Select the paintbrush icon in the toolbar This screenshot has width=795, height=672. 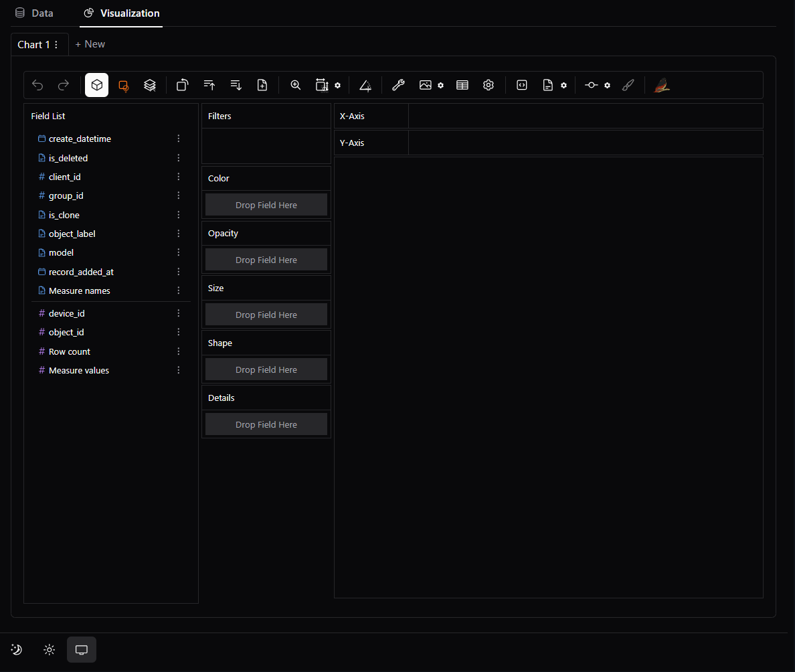pos(628,85)
